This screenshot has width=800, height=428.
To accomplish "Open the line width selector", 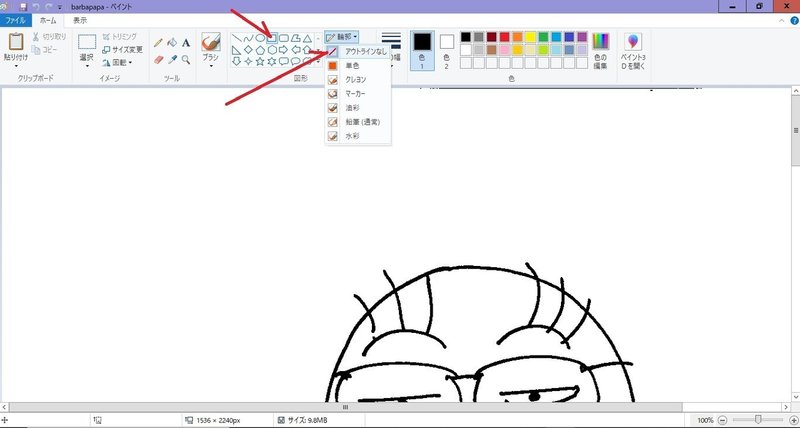I will tap(391, 49).
